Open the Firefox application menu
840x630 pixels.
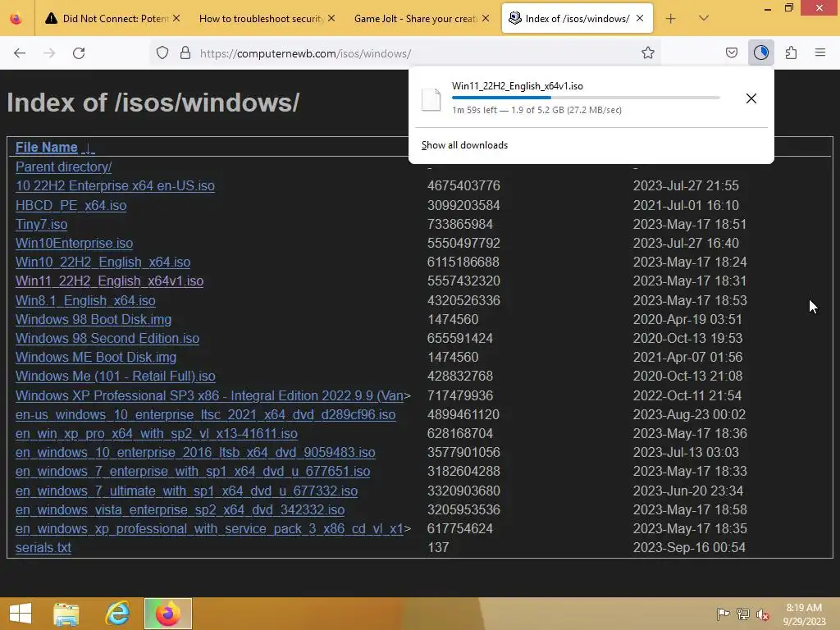click(x=819, y=53)
